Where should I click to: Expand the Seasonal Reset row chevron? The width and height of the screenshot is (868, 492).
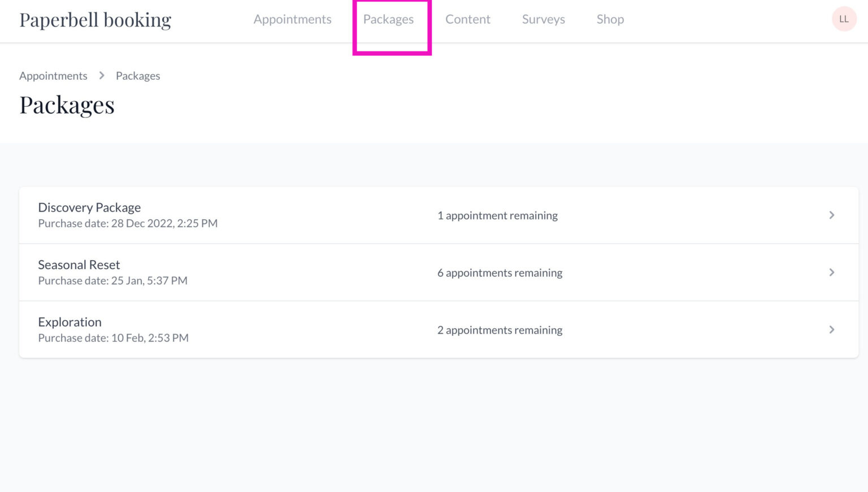[831, 272]
